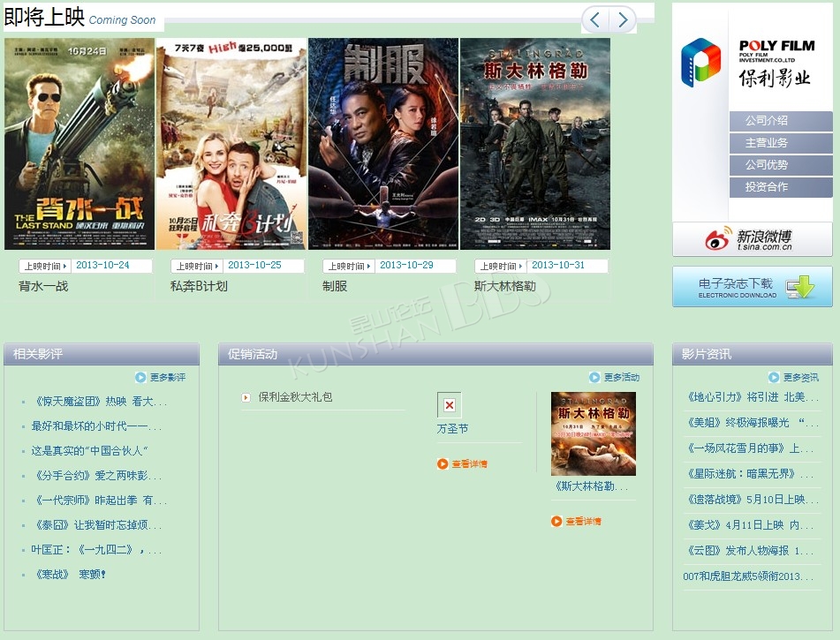840x640 pixels.
Task: Click the green download arrow icon
Action: pyautogui.click(x=802, y=287)
